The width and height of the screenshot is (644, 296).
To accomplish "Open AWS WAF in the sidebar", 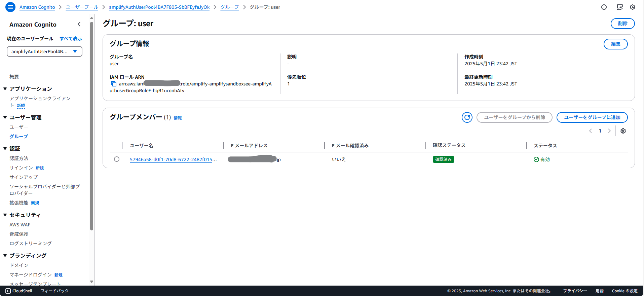I will pyautogui.click(x=20, y=225).
